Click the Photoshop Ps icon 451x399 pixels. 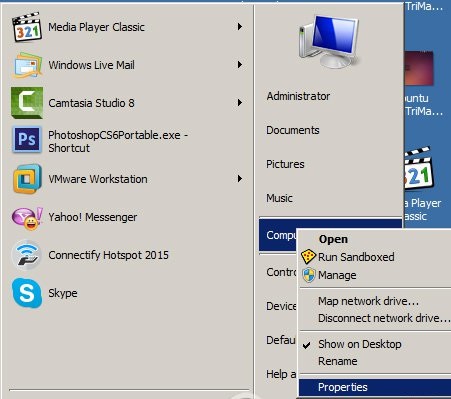(27, 139)
